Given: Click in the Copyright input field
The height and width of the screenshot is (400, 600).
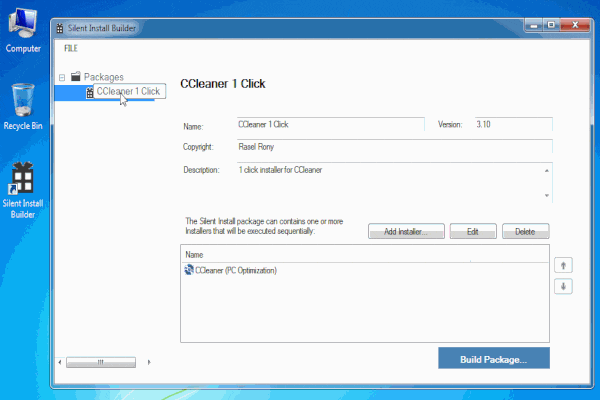Looking at the screenshot, I should tap(395, 147).
